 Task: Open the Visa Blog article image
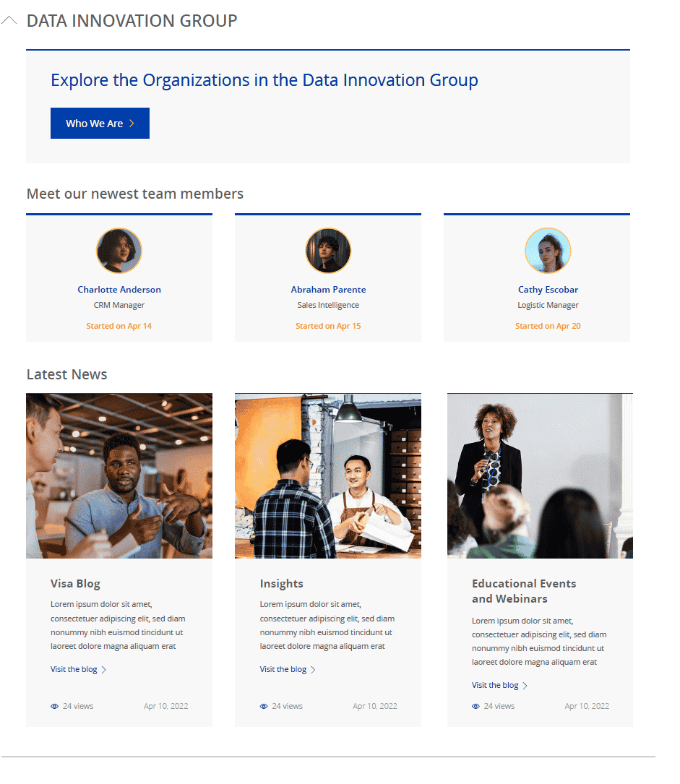click(119, 476)
